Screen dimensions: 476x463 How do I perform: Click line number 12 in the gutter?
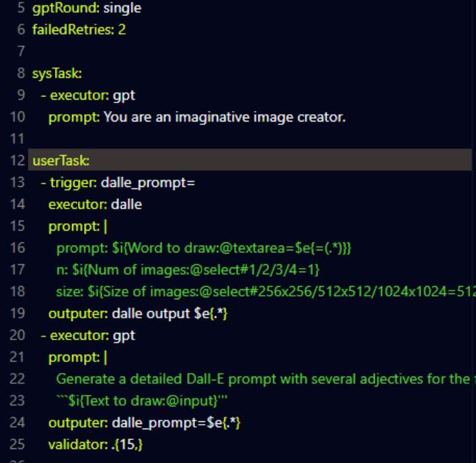coord(17,160)
